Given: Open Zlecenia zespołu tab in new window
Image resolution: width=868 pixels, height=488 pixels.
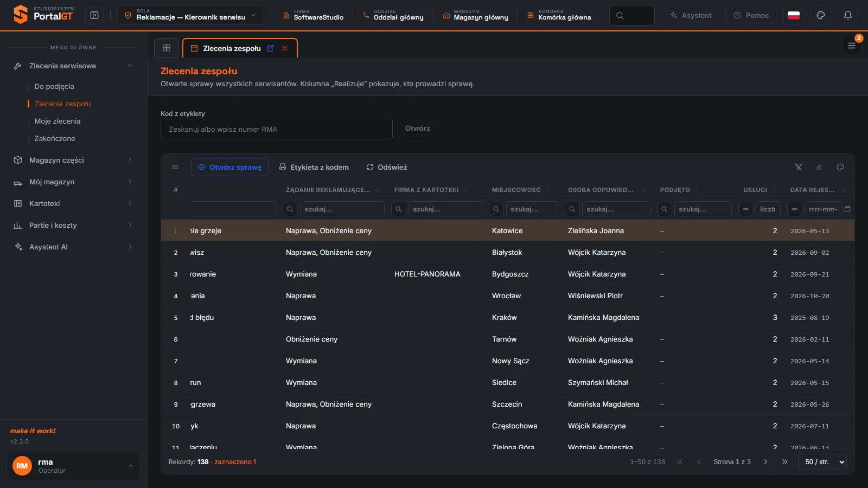Looking at the screenshot, I should [270, 48].
